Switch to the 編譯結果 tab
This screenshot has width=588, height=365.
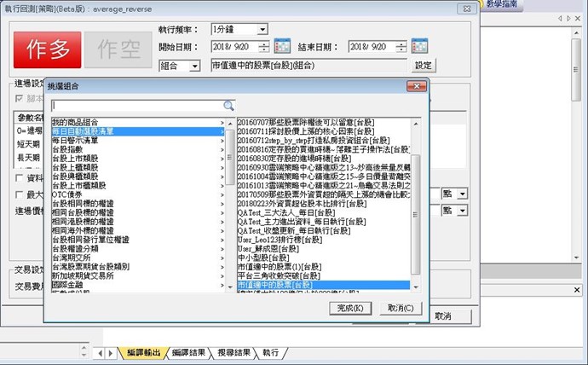[x=192, y=352]
